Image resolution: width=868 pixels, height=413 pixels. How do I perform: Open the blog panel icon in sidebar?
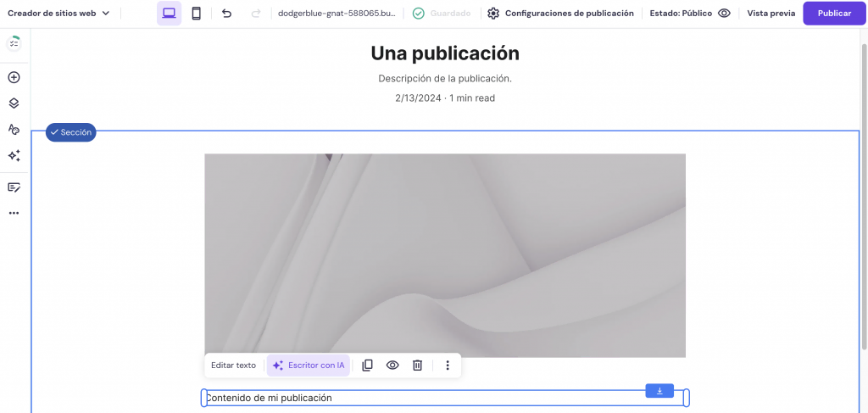[14, 187]
